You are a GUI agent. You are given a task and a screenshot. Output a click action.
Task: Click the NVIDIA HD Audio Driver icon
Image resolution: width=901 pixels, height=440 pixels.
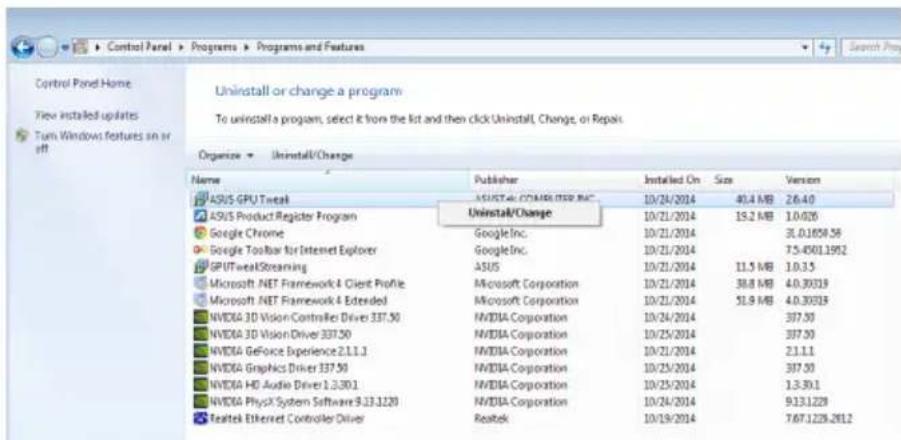[201, 385]
